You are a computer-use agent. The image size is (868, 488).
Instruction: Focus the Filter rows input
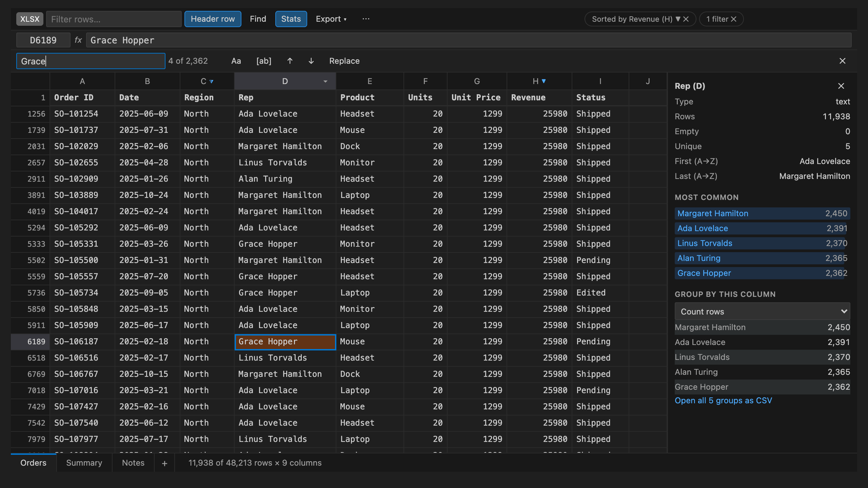(x=114, y=19)
